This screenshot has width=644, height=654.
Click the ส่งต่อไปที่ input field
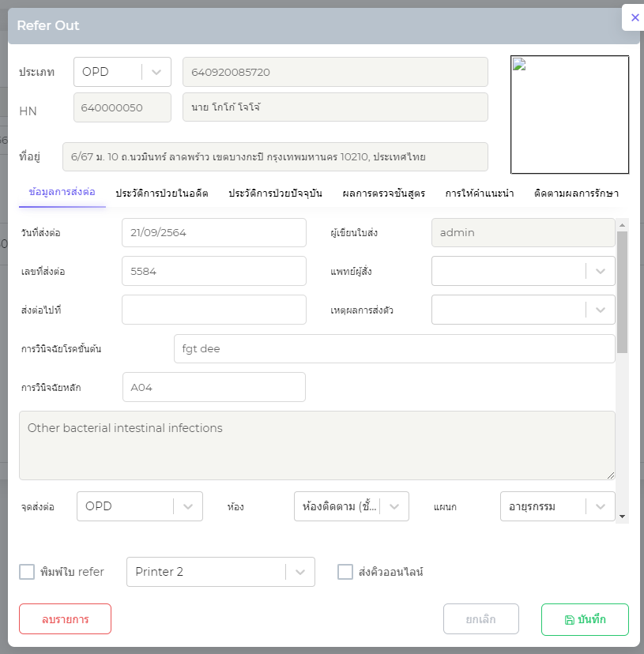[214, 310]
